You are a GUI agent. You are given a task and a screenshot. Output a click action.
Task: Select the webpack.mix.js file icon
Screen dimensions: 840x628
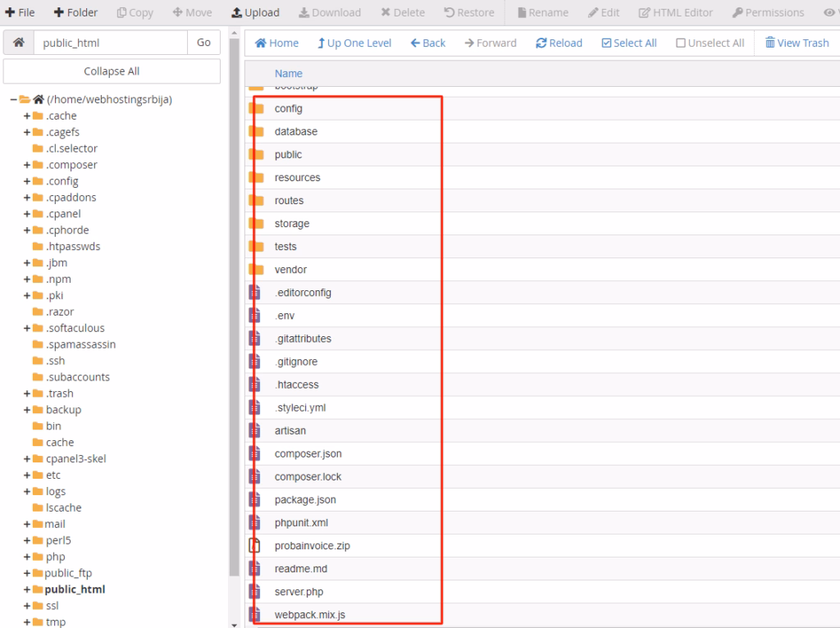tap(255, 615)
